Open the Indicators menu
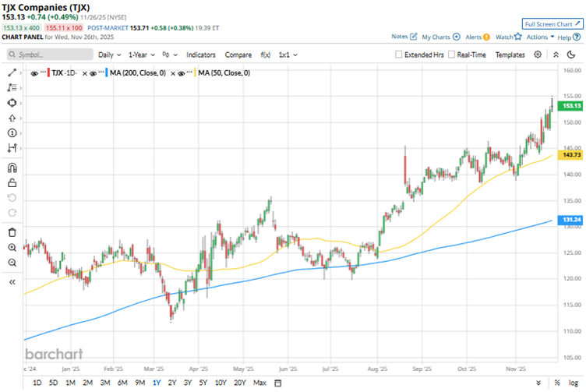The width and height of the screenshot is (586, 392). coord(200,55)
